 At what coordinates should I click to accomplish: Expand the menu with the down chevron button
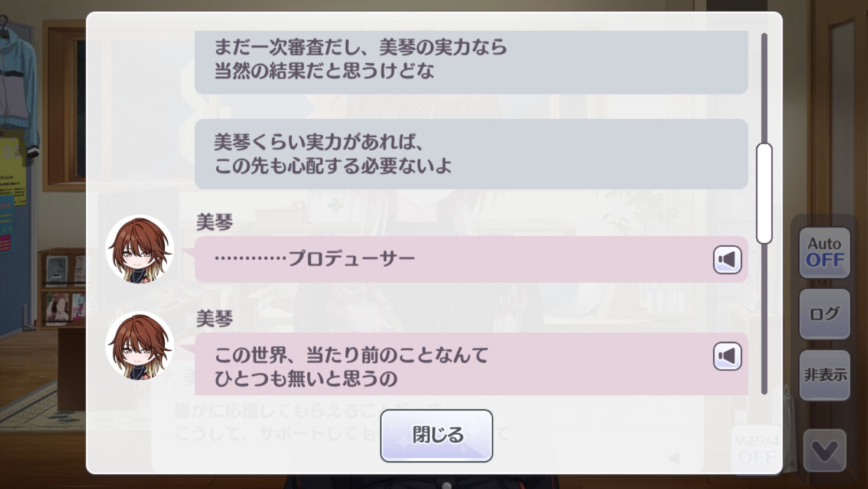click(825, 451)
